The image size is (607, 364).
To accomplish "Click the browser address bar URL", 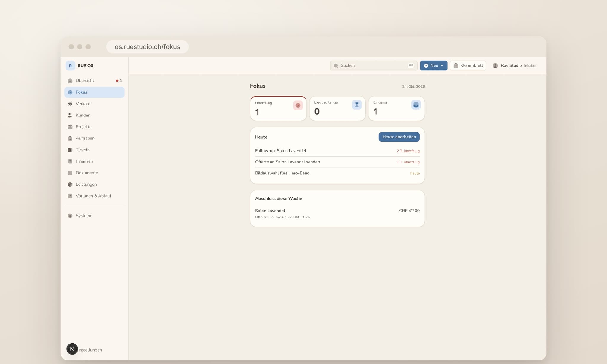I will coord(147,47).
